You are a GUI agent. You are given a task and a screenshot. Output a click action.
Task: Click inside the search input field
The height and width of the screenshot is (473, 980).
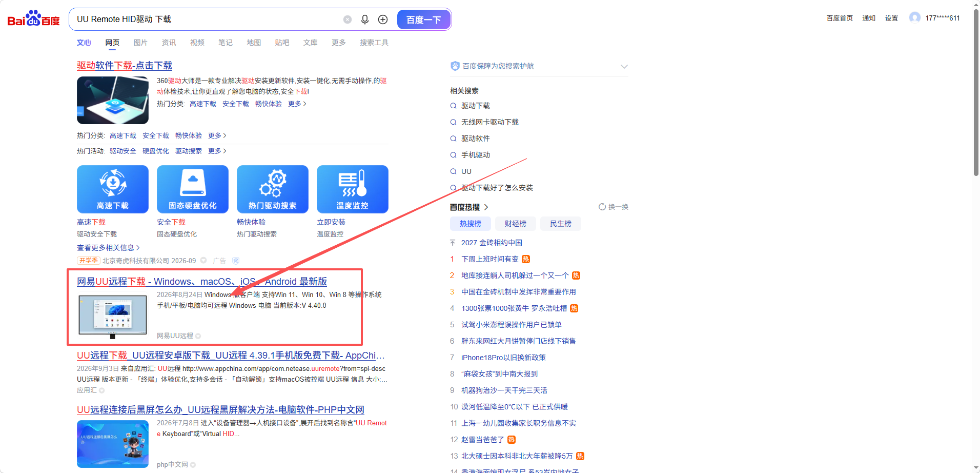(x=205, y=19)
